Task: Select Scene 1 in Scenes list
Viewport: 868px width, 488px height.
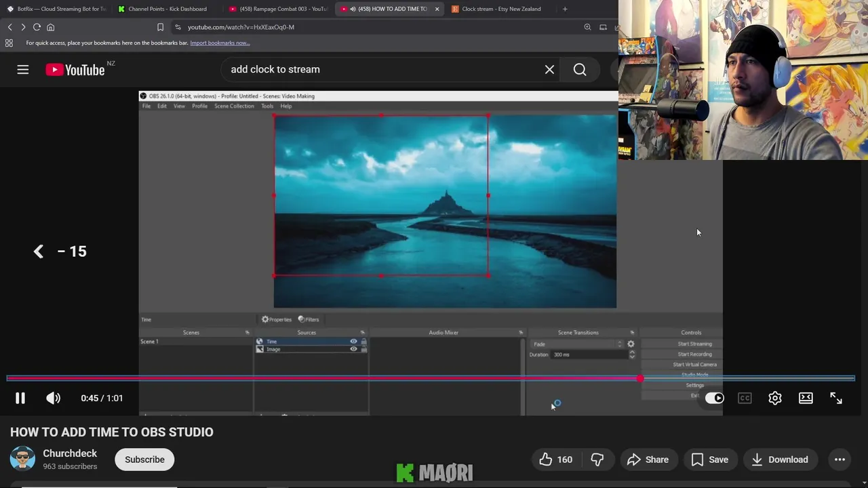Action: click(195, 342)
